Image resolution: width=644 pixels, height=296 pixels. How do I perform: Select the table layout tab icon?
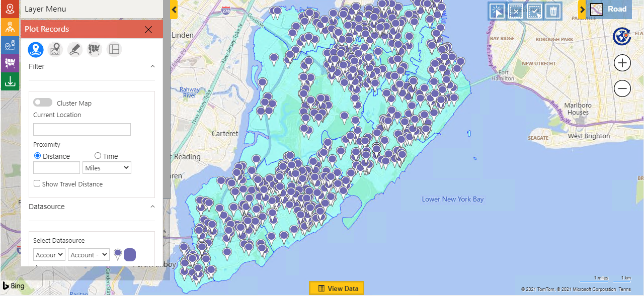coord(114,49)
